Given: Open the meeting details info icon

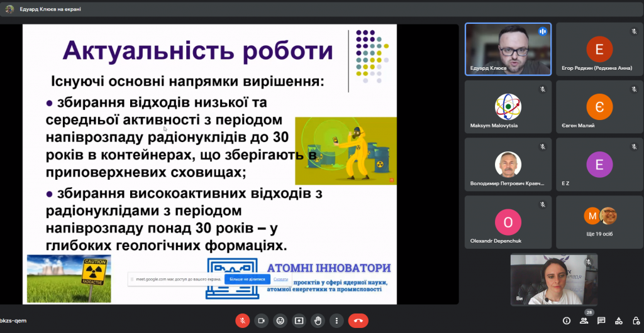Looking at the screenshot, I should (x=567, y=320).
